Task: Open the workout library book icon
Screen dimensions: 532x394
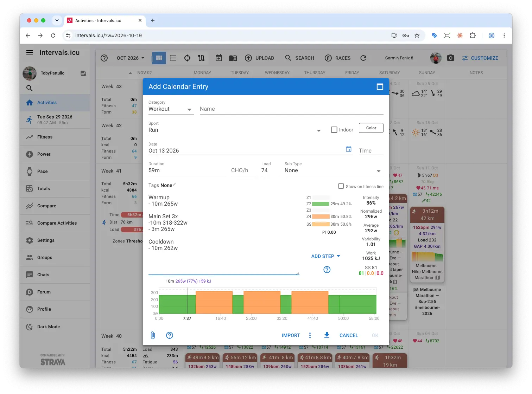Action: pos(233,58)
